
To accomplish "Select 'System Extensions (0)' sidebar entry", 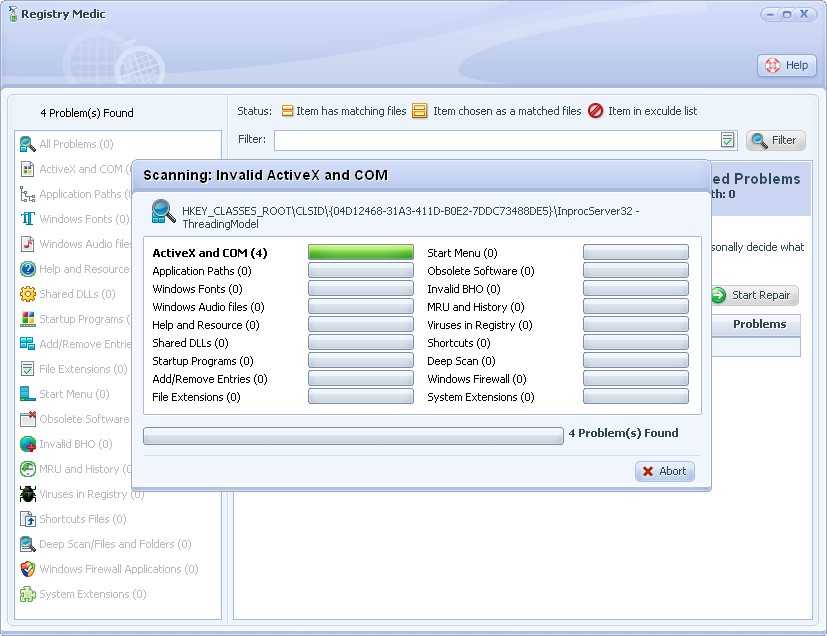I will [x=92, y=594].
